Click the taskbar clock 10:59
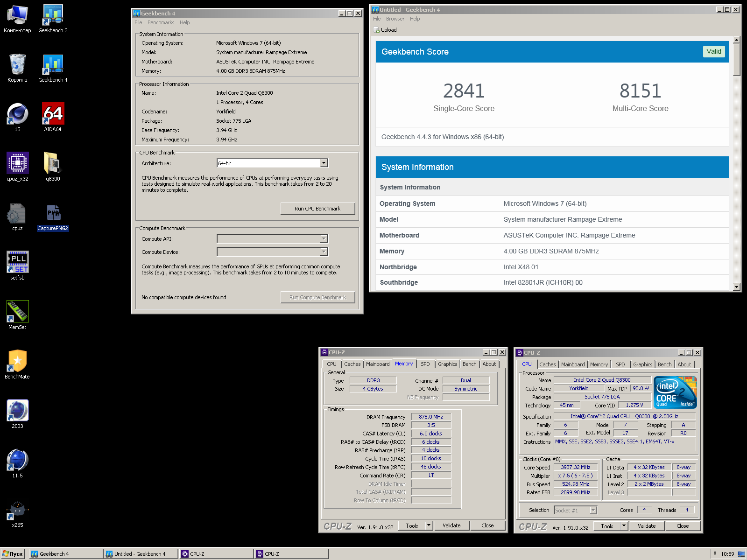The height and width of the screenshot is (560, 747). click(x=727, y=554)
